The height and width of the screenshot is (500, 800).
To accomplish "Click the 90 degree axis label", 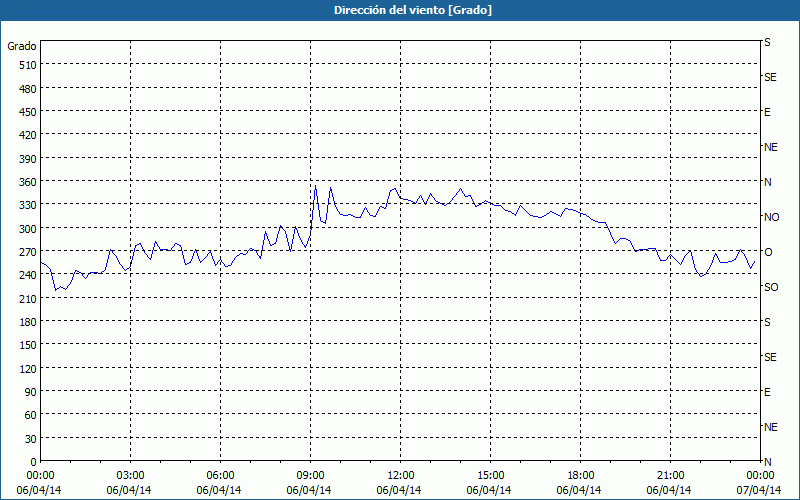I will point(31,392).
